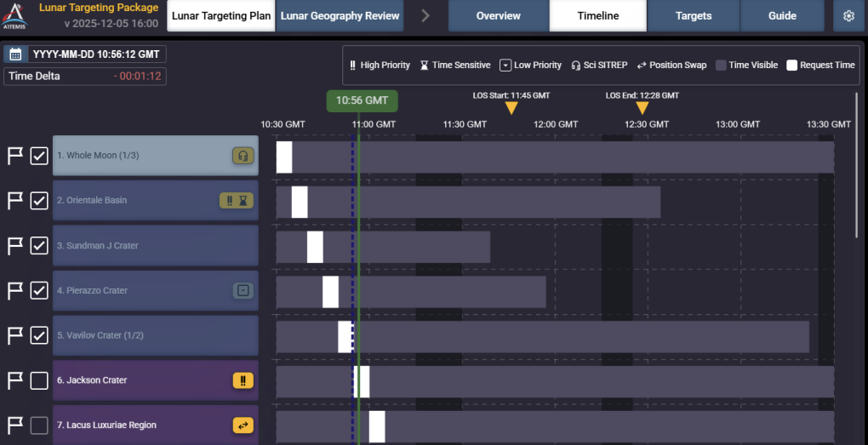The width and height of the screenshot is (868, 445).
Task: Click Position Swap icon on Lacus Luxuriae Region
Action: [x=243, y=425]
